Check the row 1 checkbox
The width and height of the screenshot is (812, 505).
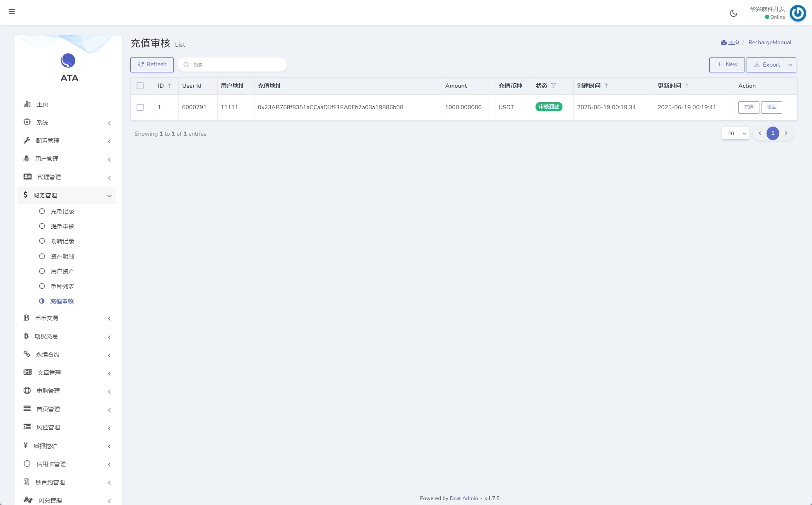coord(140,107)
